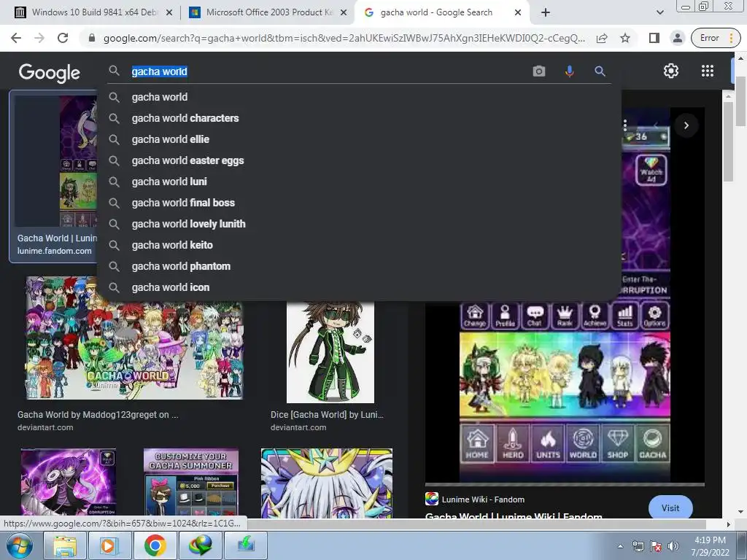Select suggestion 'gacha world ellie'

point(359,139)
